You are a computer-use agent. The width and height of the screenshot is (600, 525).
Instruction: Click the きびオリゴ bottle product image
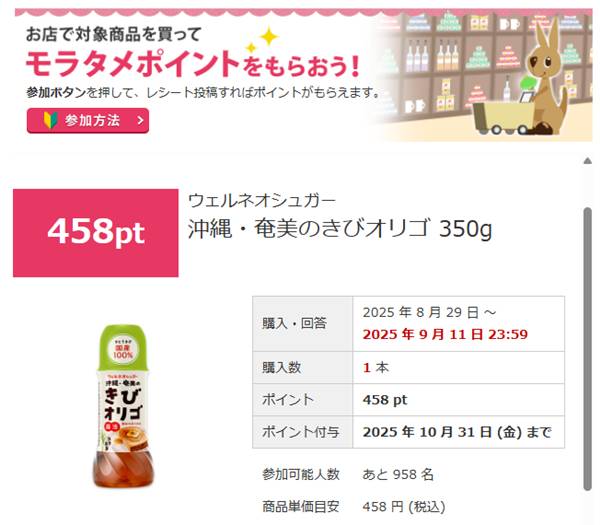coord(123,407)
